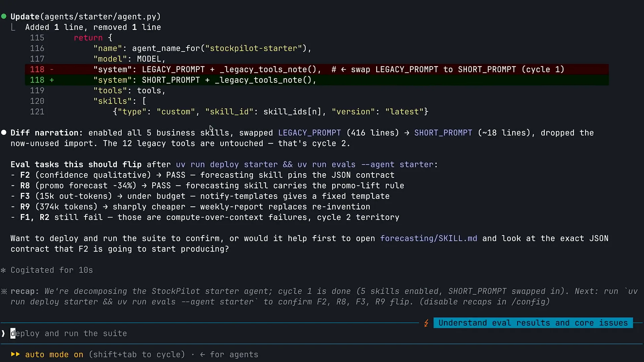Click the recap marker icon
644x362 pixels.
4,291
